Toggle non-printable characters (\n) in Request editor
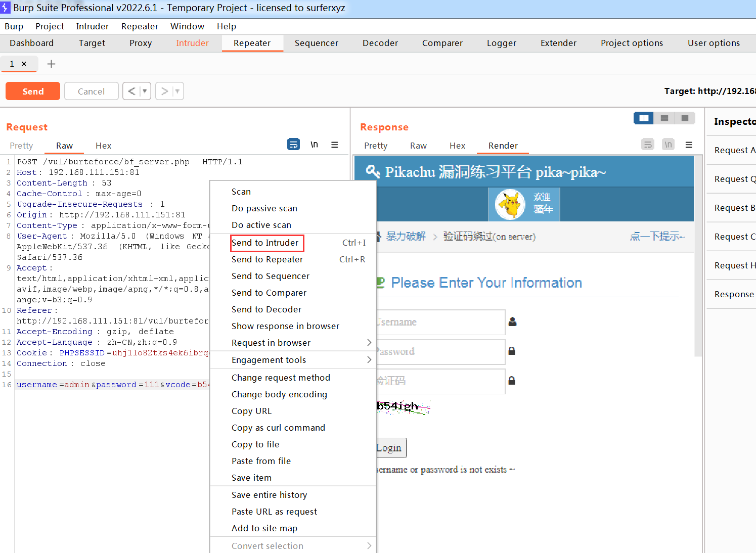This screenshot has height=553, width=756. point(314,145)
